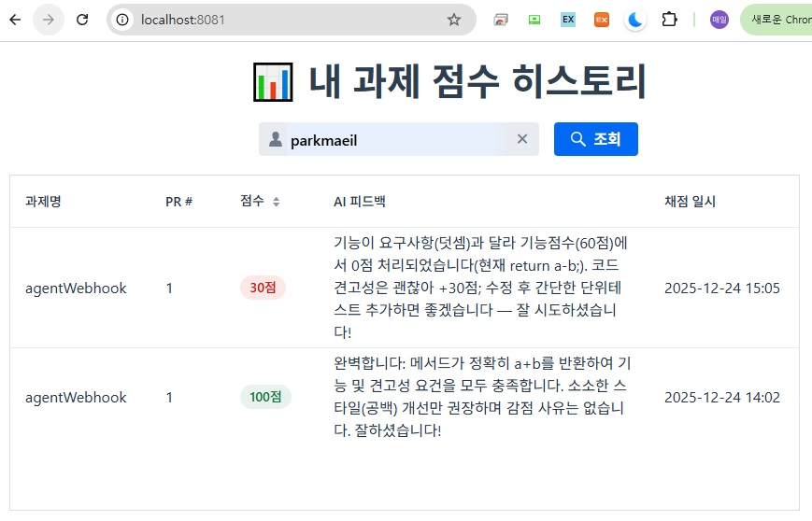Screen dimensions: 812x521
Task: Click the AI 피드백 column header
Action: [360, 202]
